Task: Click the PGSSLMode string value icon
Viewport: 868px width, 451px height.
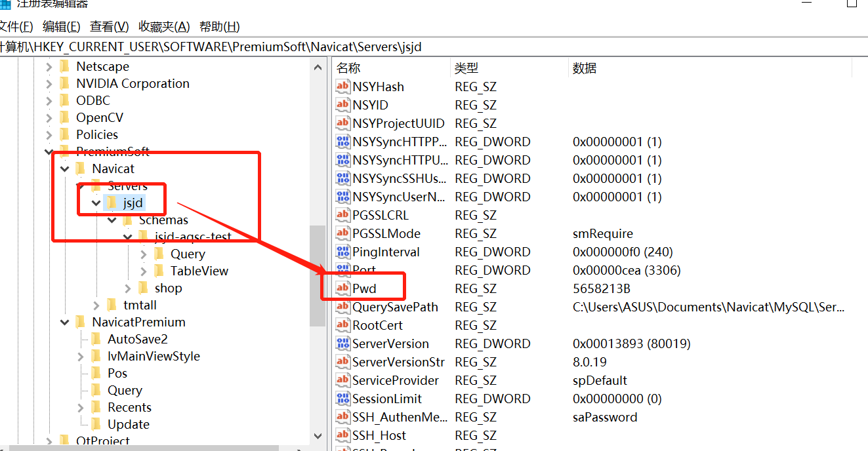Action: click(x=342, y=233)
